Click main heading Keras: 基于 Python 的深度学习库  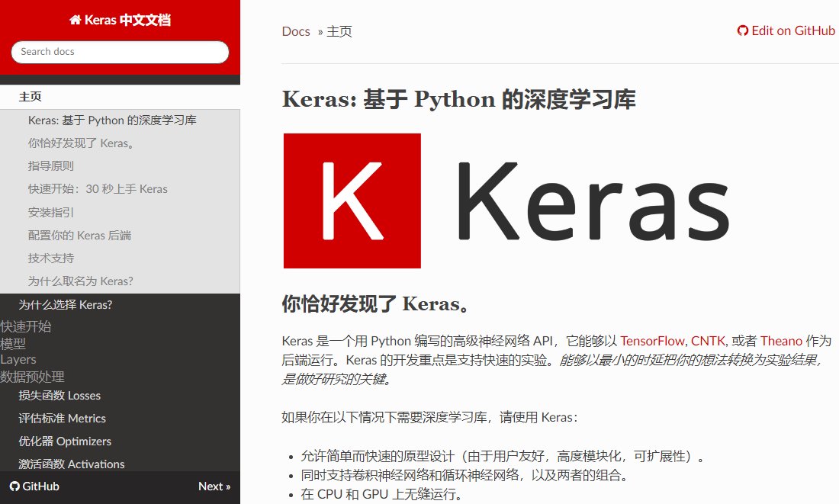click(459, 99)
